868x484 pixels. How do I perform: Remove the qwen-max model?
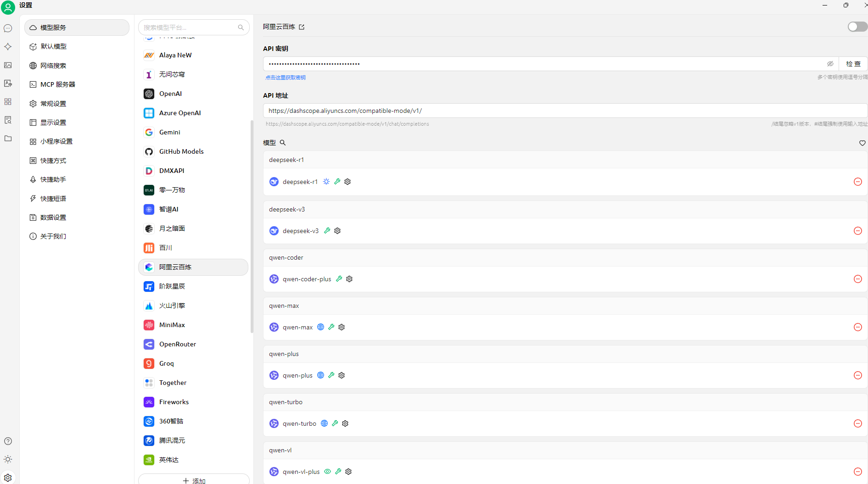857,327
